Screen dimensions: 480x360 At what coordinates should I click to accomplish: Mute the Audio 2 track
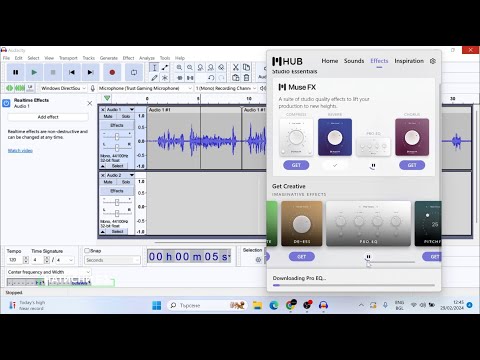[108, 182]
